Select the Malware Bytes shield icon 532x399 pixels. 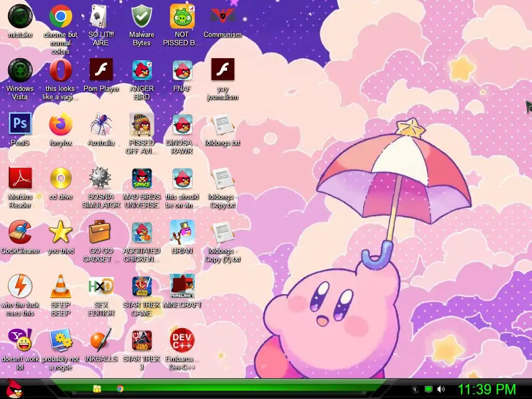[141, 16]
